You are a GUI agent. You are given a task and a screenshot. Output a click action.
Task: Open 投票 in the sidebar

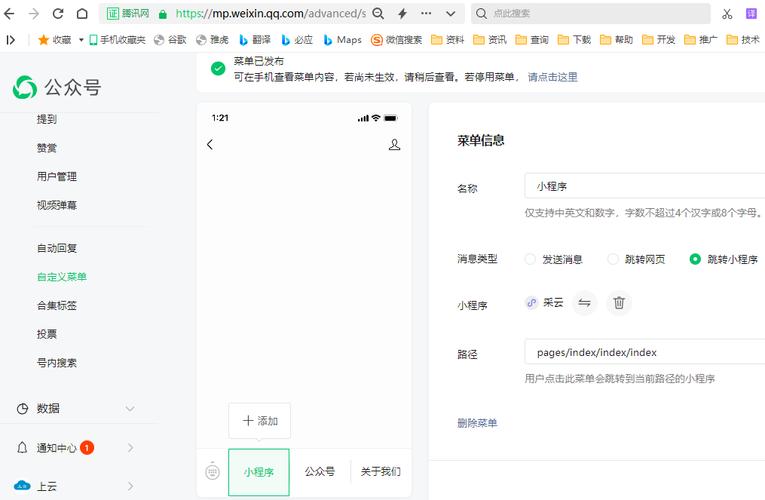47,334
